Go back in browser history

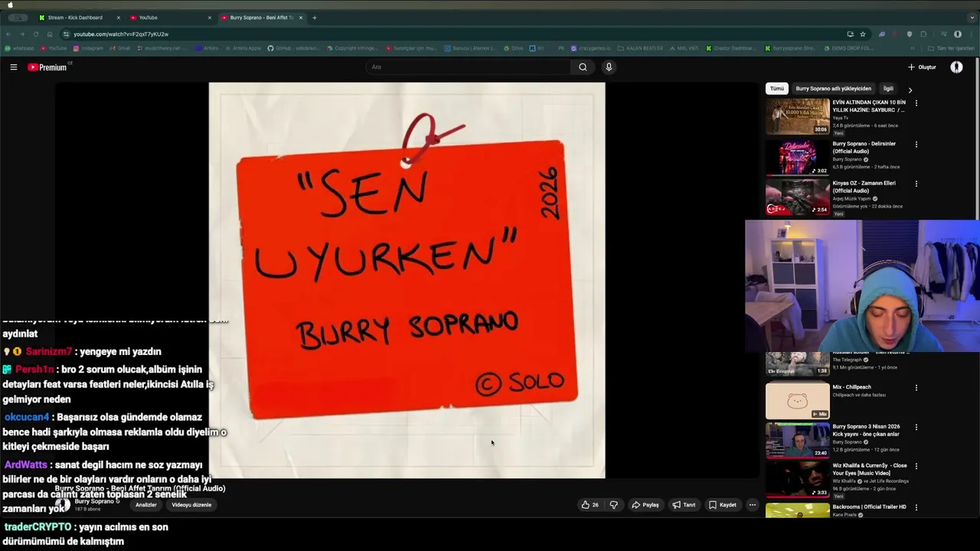tap(8, 34)
